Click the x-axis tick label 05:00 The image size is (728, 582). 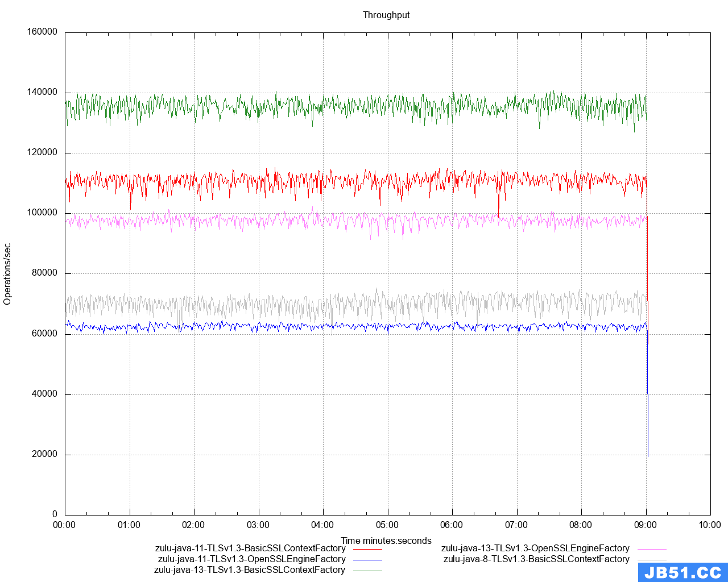coord(387,525)
